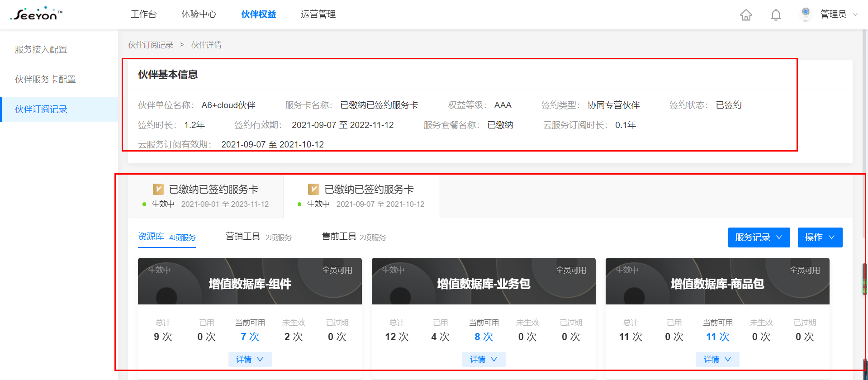
Task: Click the 权益等级 value AAA
Action: [x=503, y=105]
